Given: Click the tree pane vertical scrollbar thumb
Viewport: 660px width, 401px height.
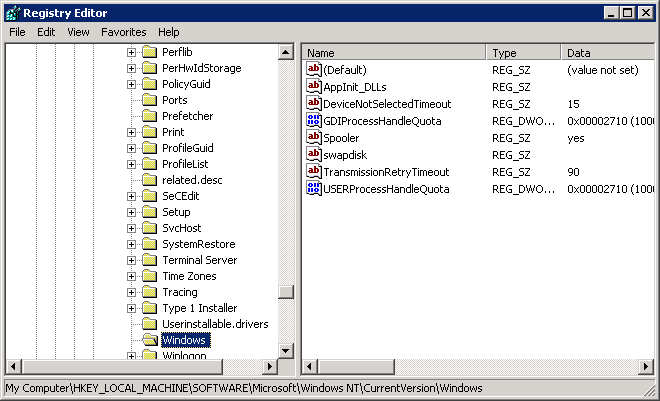Looking at the screenshot, I should pyautogui.click(x=286, y=292).
